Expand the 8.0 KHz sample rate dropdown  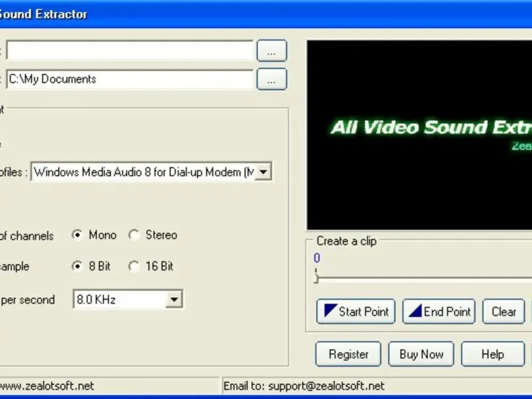click(x=174, y=299)
